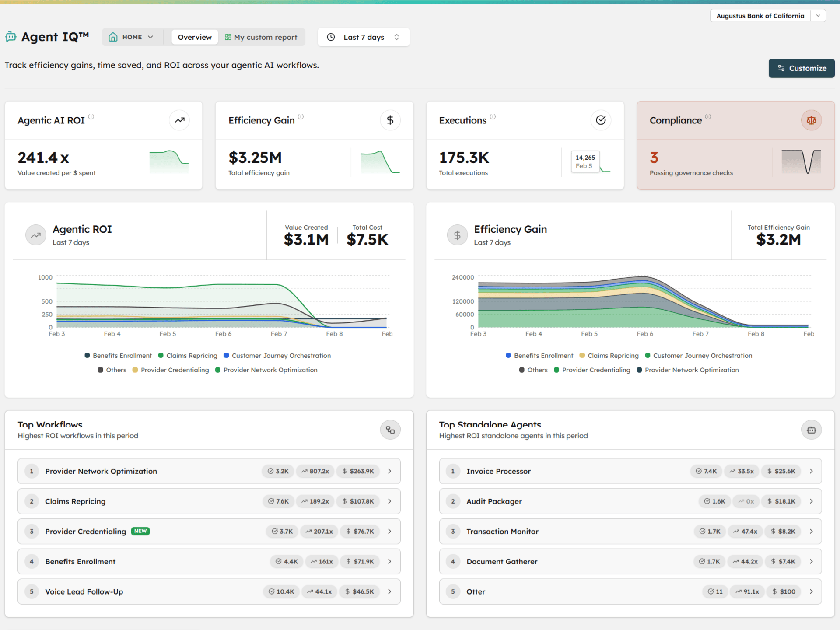Click the dollar sign icon on Efficiency Gain card
This screenshot has width=840, height=630.
coord(390,120)
